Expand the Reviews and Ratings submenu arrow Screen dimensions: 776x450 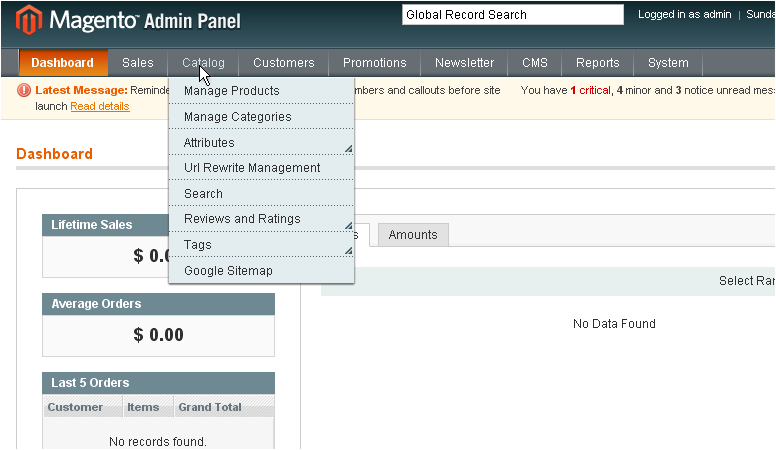coord(348,225)
